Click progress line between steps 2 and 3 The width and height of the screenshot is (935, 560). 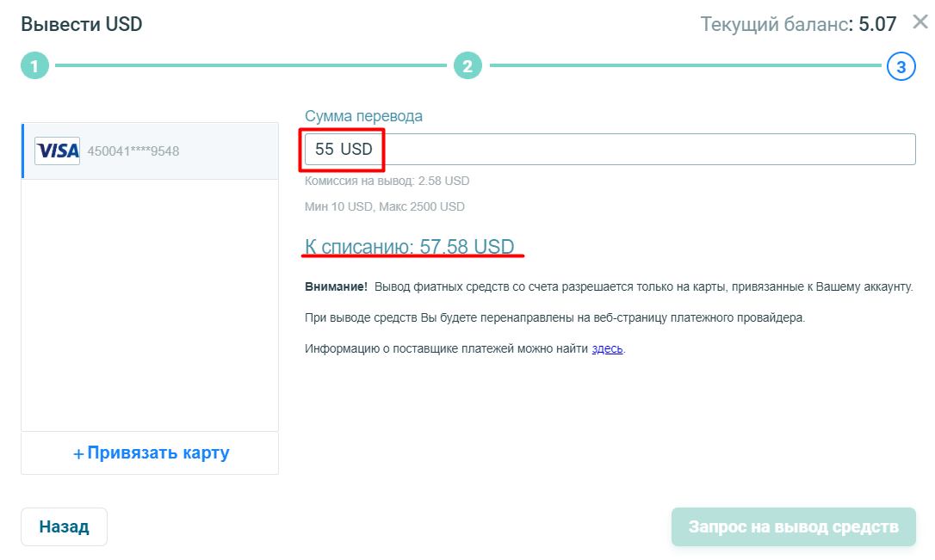click(684, 66)
